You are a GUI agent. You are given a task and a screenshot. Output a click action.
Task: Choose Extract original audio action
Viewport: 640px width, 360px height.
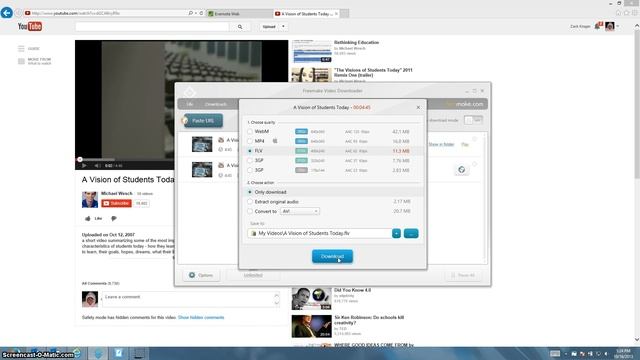(250, 202)
